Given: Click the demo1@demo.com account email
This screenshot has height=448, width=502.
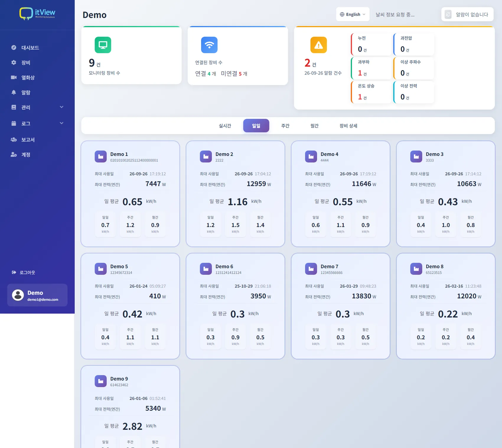Looking at the screenshot, I should (43, 299).
